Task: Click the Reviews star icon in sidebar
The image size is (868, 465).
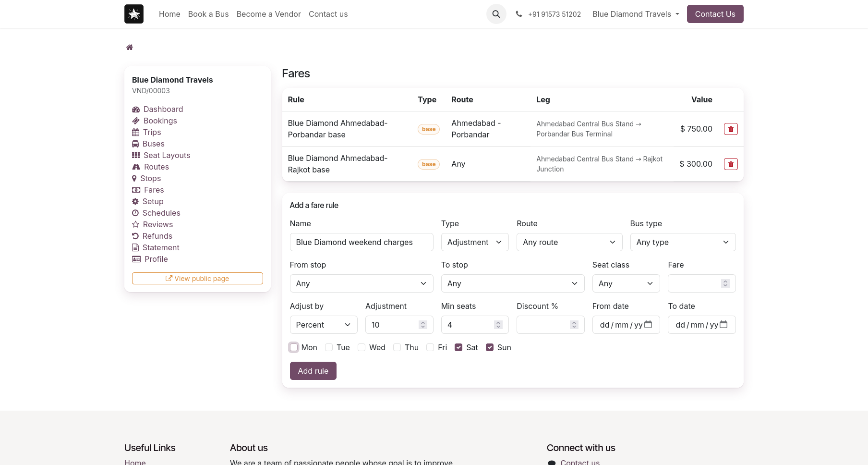Action: tap(135, 224)
